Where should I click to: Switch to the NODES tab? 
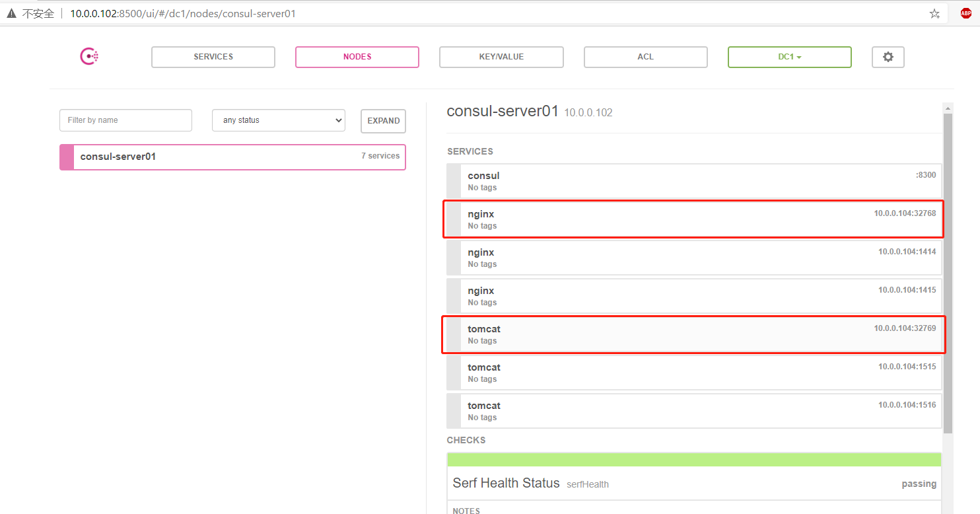pos(357,57)
